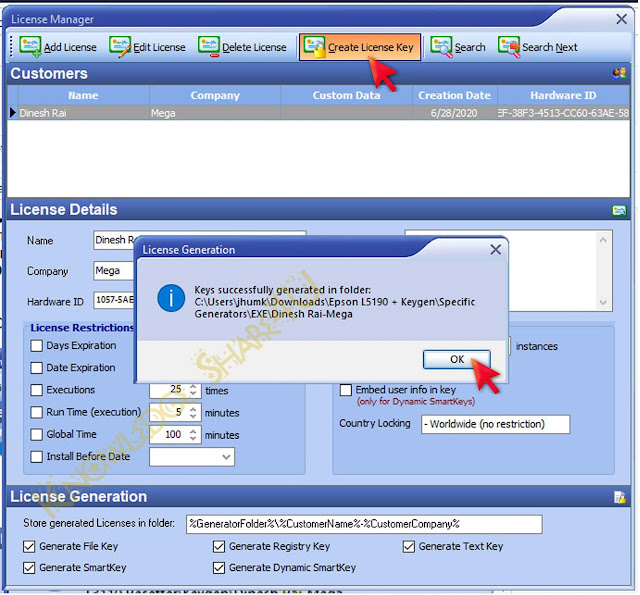The width and height of the screenshot is (640, 595).
Task: Click the Customers panel header users icon
Action: click(619, 73)
